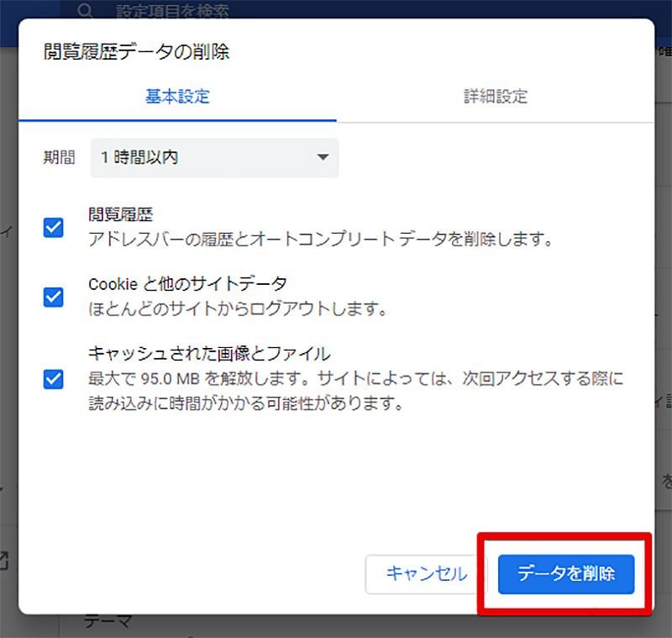Viewport: 672px width, 638px height.
Task: Uncheck the 閲覧履歴 checkbox
Action: 53,227
